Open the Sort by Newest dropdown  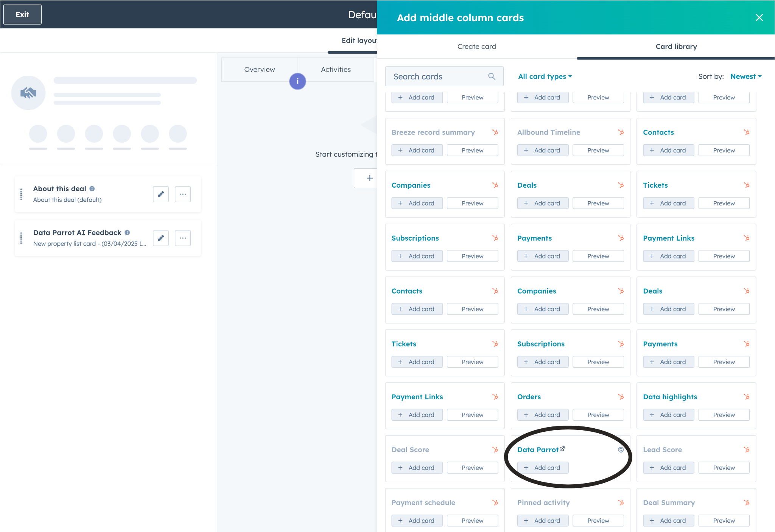point(745,76)
